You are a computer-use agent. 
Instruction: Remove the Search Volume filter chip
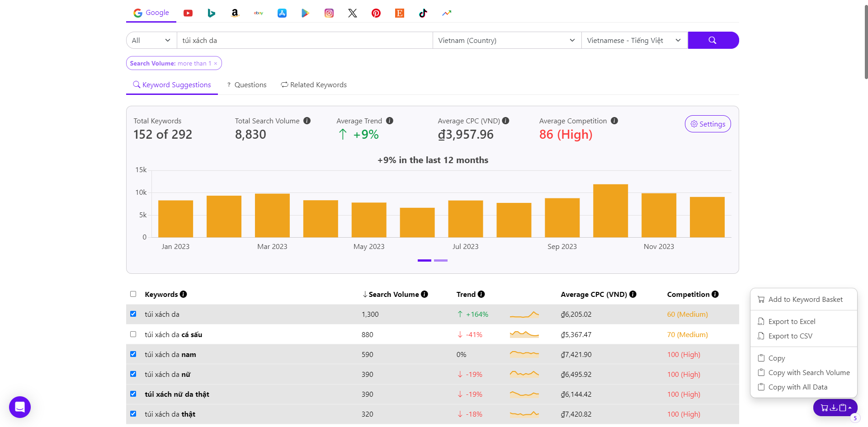point(216,64)
